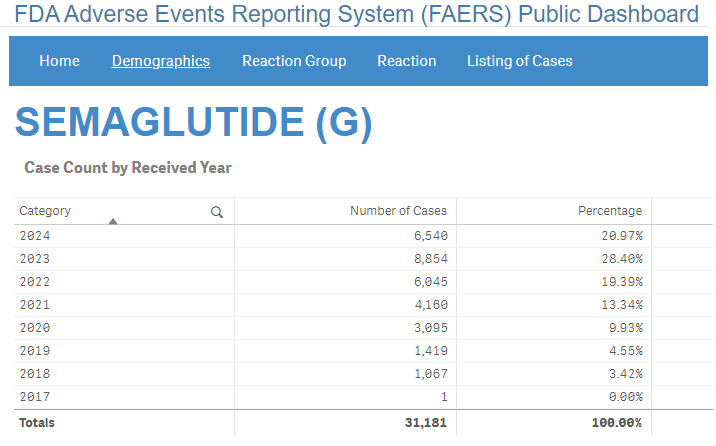Screen dimensions: 716x446
Task: Click the 4,160 cases value
Action: point(431,304)
